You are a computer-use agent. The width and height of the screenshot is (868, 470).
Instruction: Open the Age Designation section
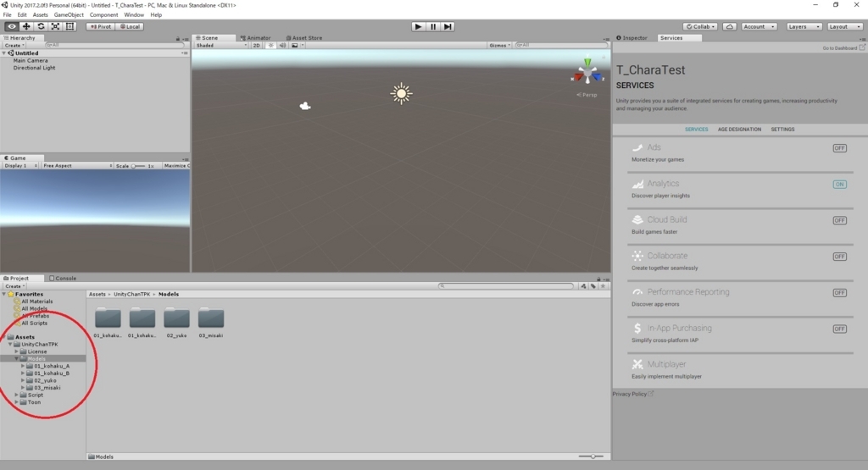739,130
